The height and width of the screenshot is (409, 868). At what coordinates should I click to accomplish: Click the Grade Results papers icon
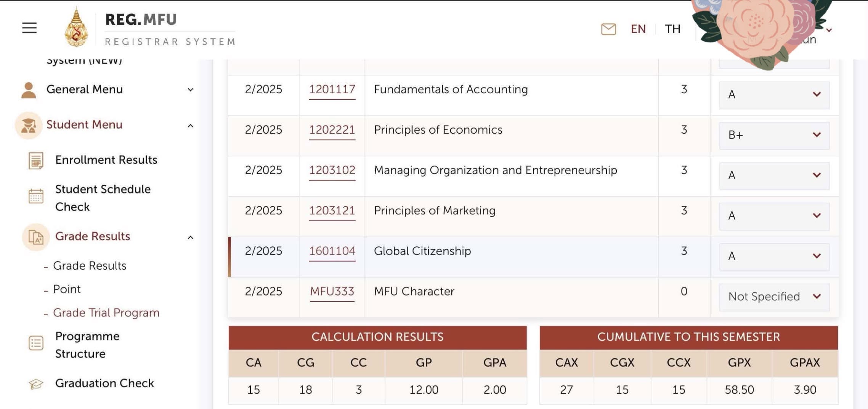pos(36,237)
